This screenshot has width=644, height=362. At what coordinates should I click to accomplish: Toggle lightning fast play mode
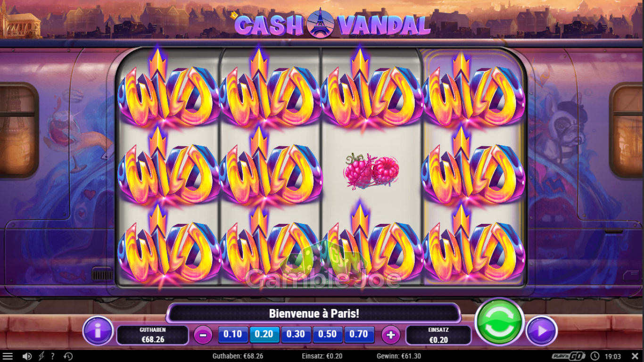41,356
